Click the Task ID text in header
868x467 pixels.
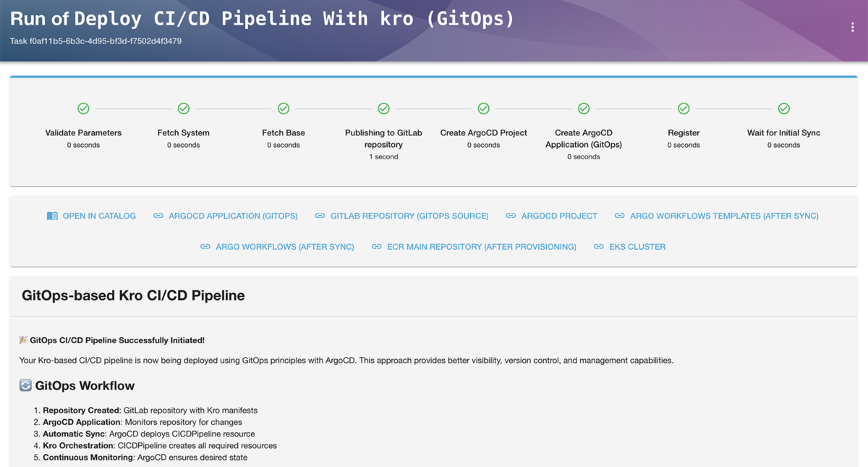click(x=95, y=41)
